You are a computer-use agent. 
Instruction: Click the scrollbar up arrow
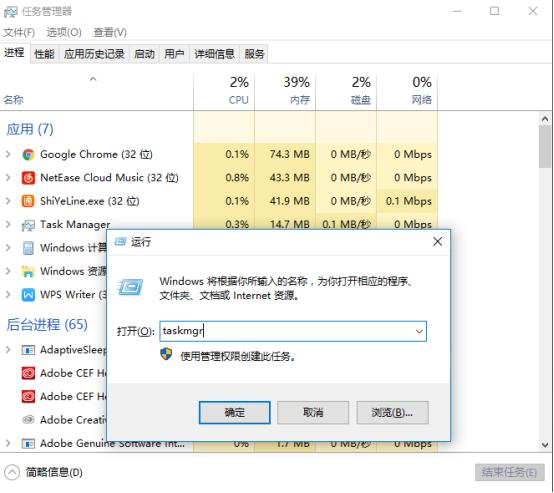[x=545, y=119]
